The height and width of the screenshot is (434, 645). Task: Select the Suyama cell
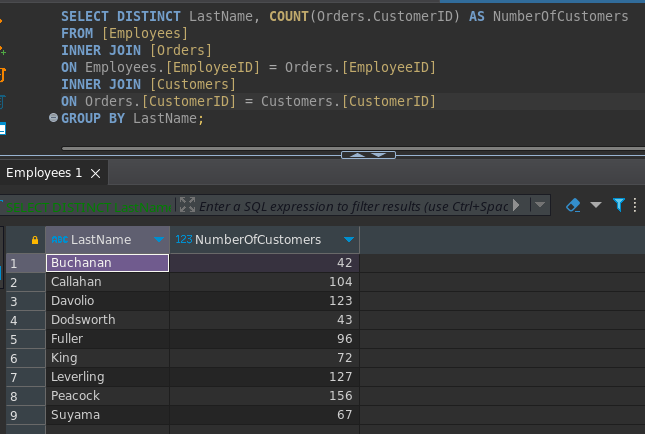click(x=107, y=415)
